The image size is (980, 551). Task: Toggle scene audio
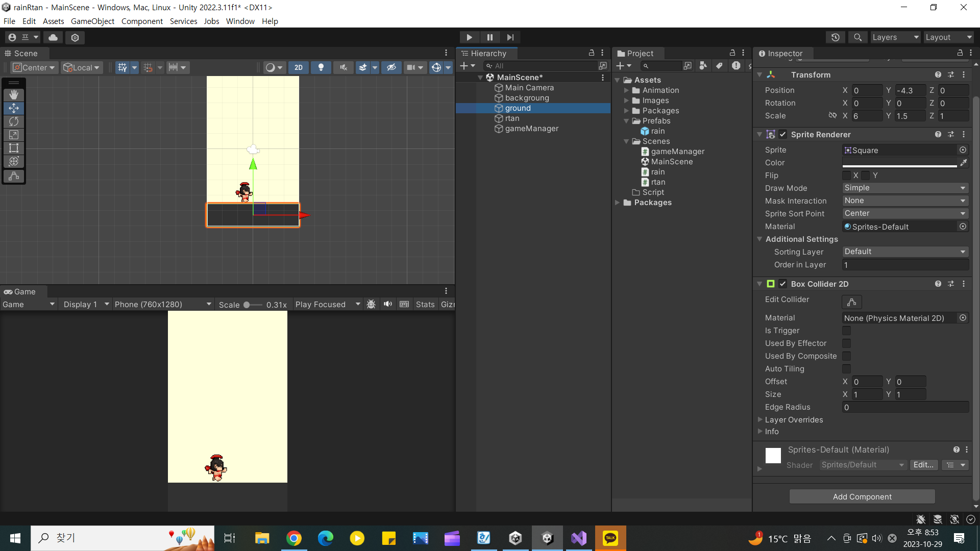point(344,67)
